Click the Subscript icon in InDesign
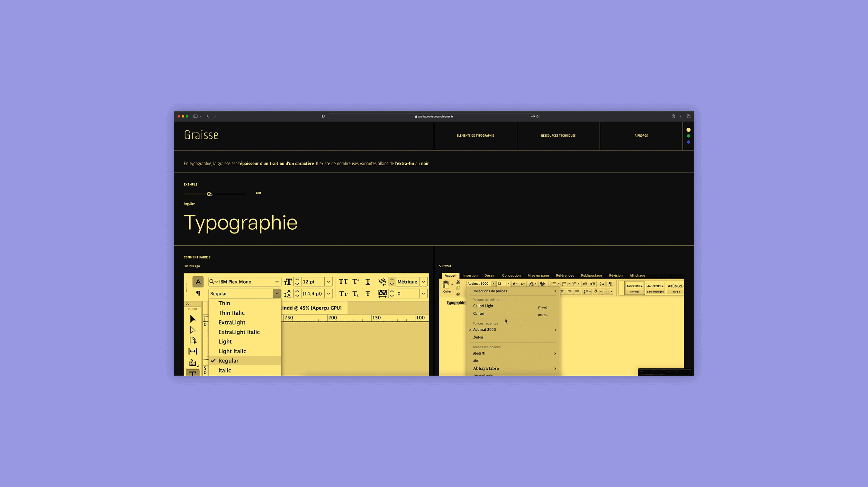The height and width of the screenshot is (487, 868). coord(356,294)
